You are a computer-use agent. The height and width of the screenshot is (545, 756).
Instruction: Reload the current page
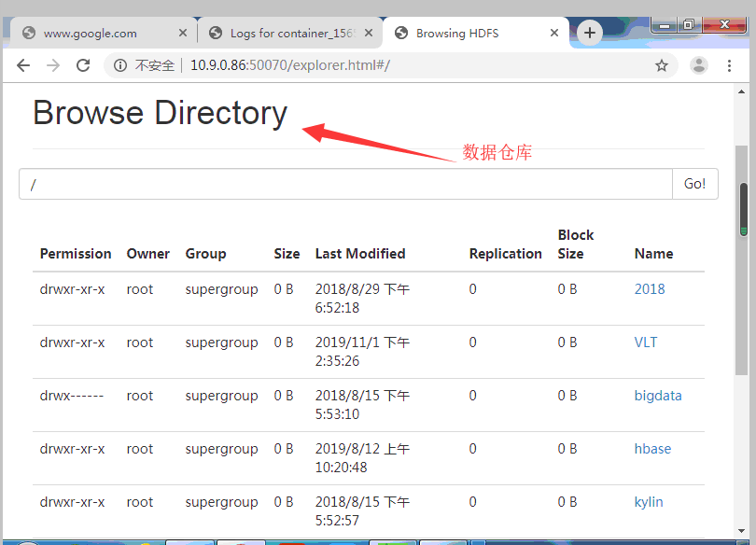click(x=83, y=65)
